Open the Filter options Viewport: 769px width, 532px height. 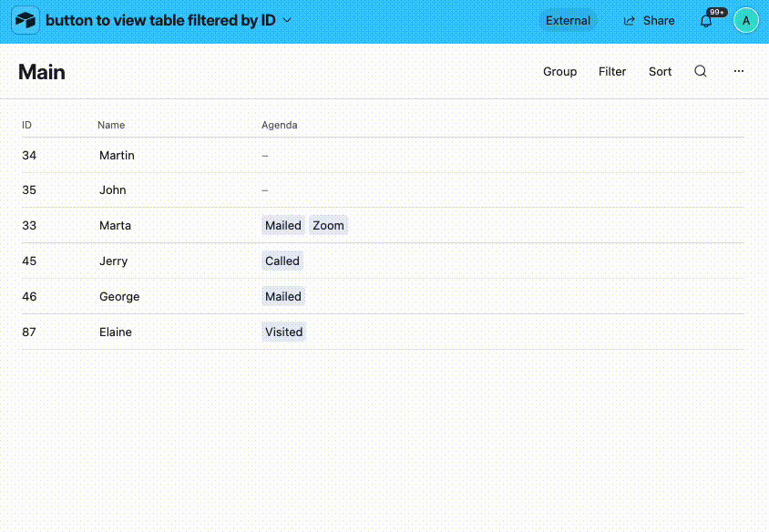(x=612, y=72)
